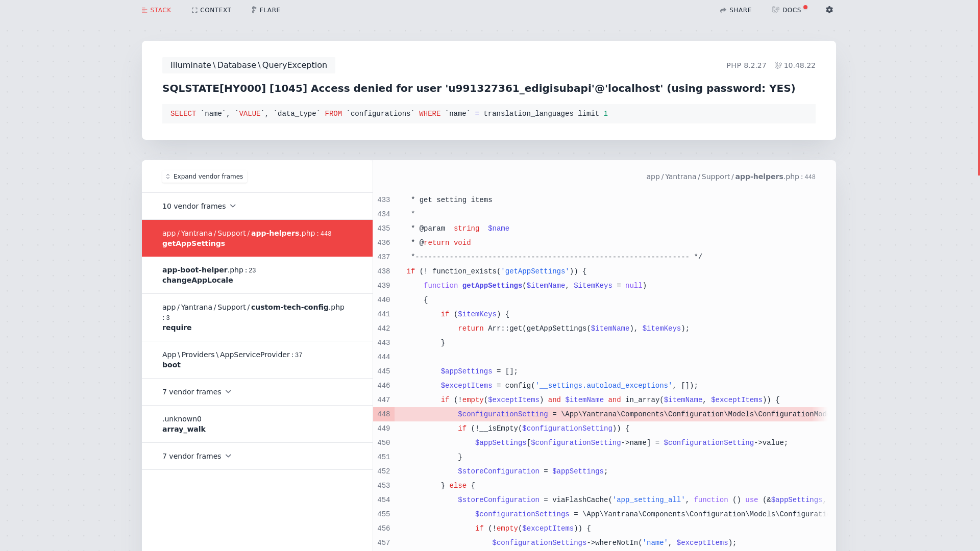Click the FLARE tab icon

(254, 10)
